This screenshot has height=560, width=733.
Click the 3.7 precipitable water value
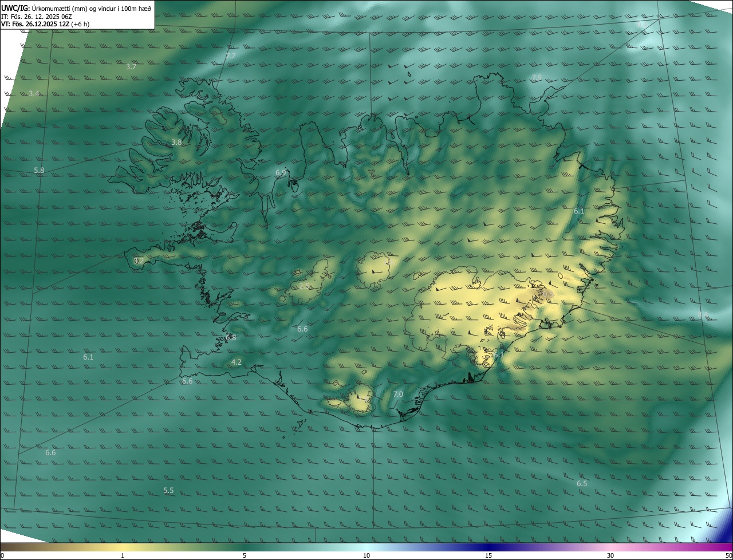click(x=131, y=67)
